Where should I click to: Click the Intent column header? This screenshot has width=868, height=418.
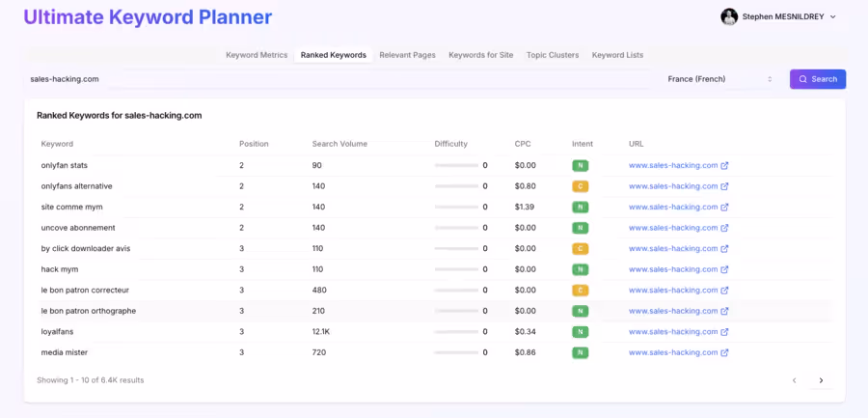click(x=583, y=144)
